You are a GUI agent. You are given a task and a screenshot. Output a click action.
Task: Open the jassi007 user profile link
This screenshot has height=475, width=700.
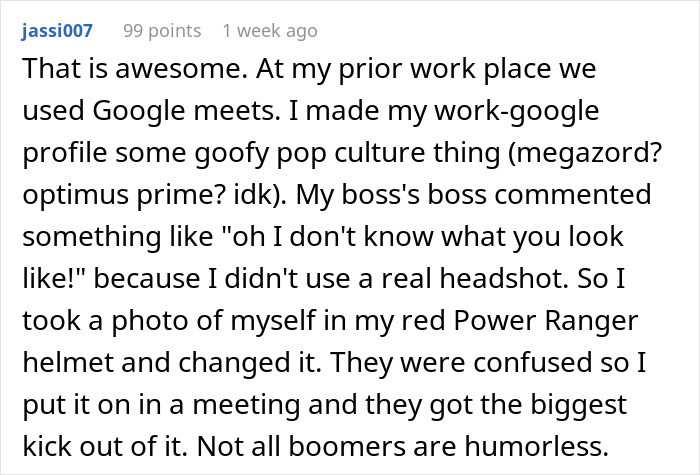coord(56,31)
